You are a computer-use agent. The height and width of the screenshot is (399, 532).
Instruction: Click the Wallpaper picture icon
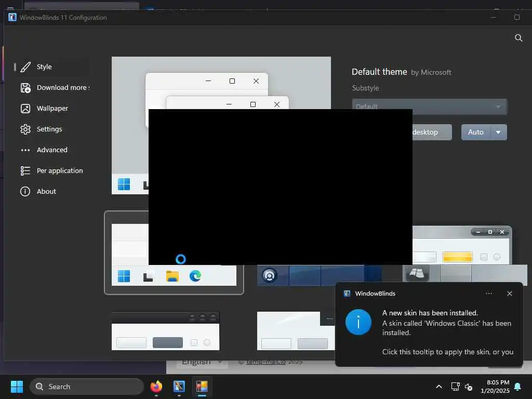tap(25, 109)
